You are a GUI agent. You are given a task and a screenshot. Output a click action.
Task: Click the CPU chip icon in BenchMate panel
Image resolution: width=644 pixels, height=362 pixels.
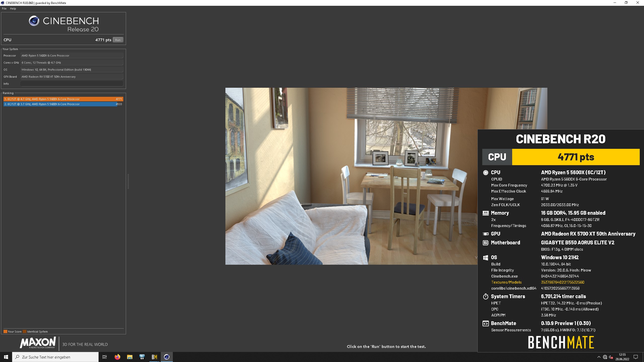[x=486, y=172]
